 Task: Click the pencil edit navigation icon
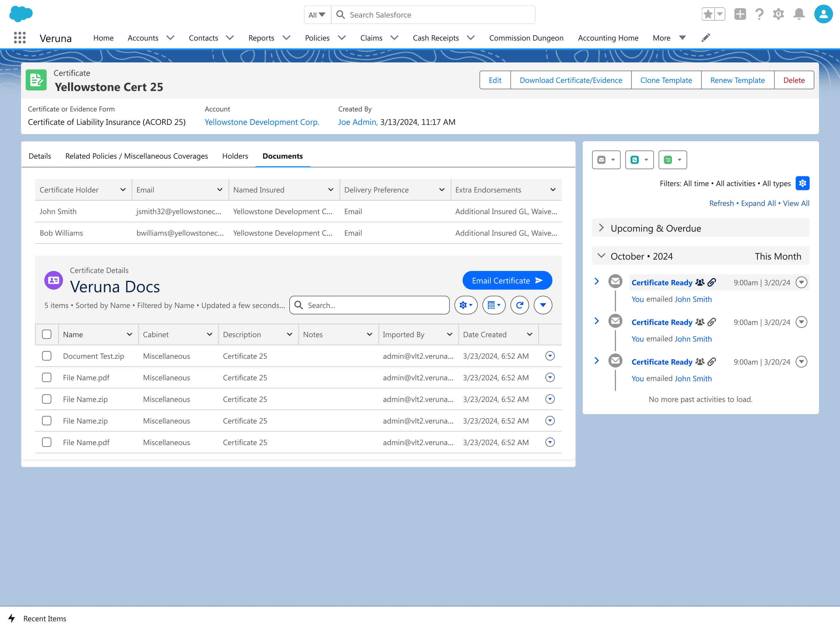coord(706,38)
